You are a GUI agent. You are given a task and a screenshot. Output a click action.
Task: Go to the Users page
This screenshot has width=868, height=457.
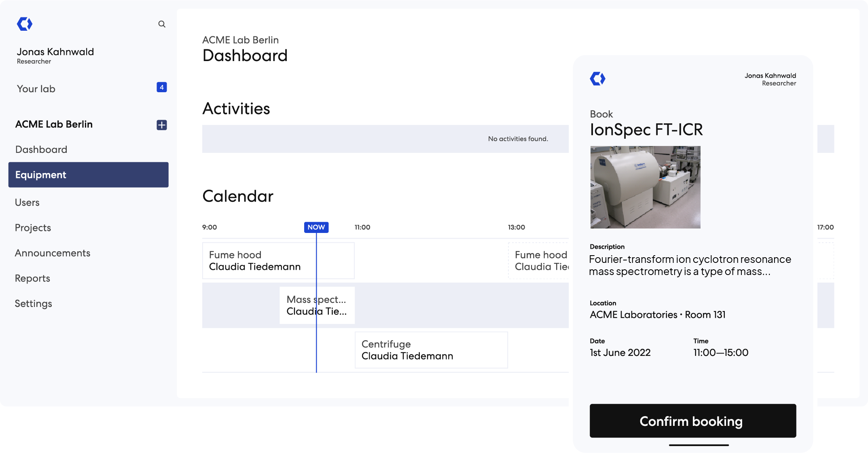click(27, 203)
